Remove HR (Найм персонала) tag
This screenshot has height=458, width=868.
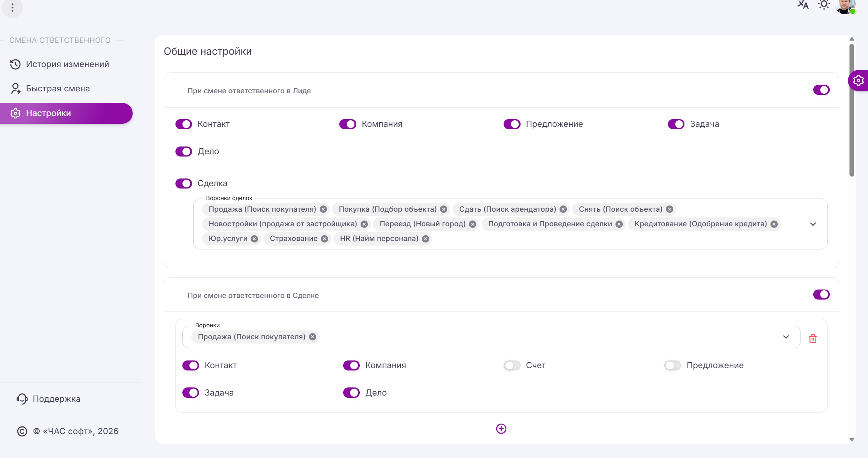pos(425,239)
